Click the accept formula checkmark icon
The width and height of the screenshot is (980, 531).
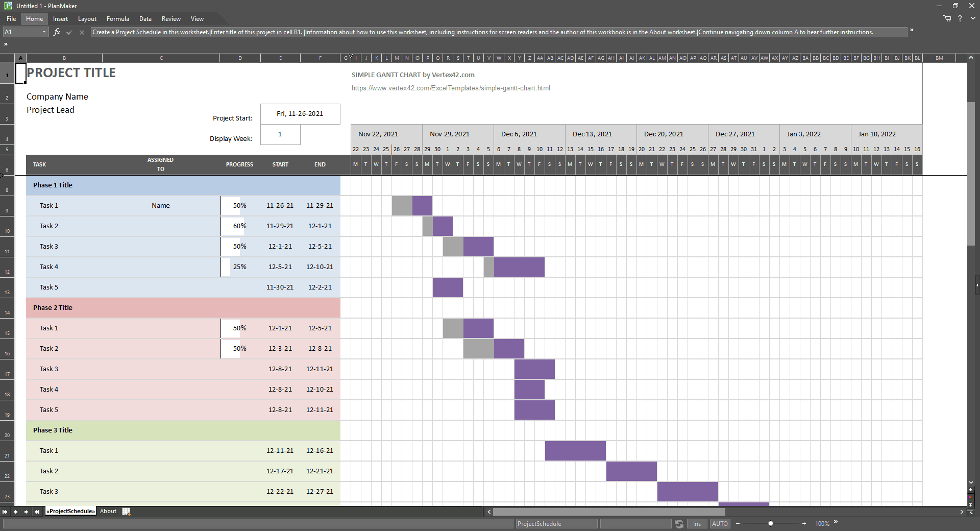(x=69, y=32)
